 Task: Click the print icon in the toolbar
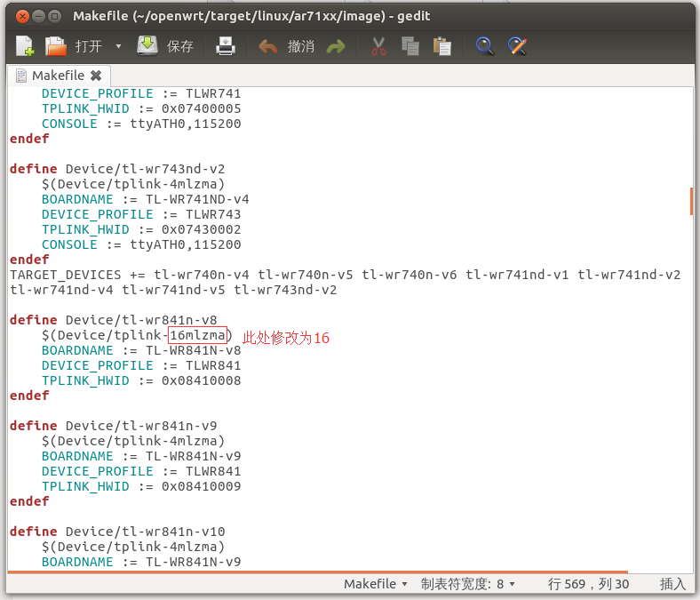point(226,46)
